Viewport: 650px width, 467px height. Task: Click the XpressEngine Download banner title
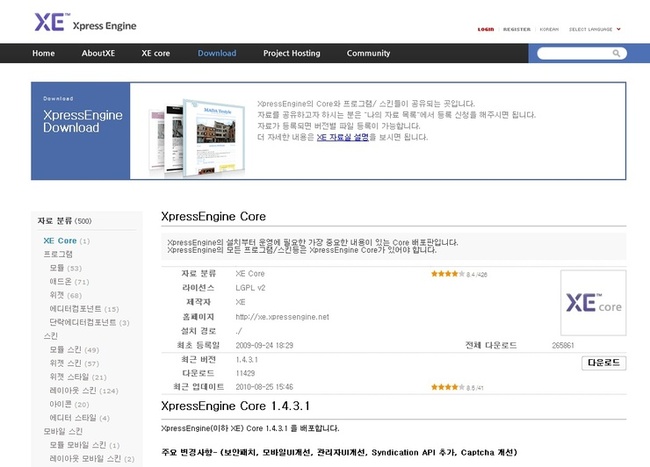(x=83, y=121)
